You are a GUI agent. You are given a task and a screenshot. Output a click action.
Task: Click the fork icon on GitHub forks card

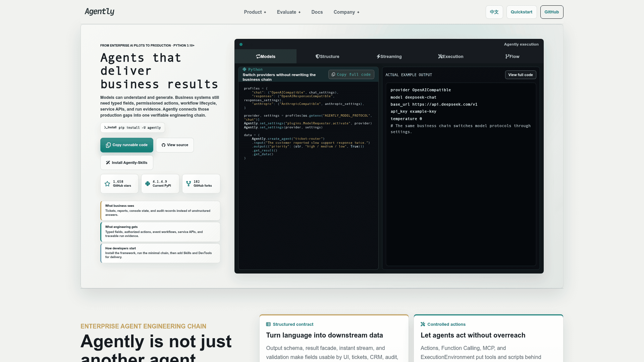189,184
